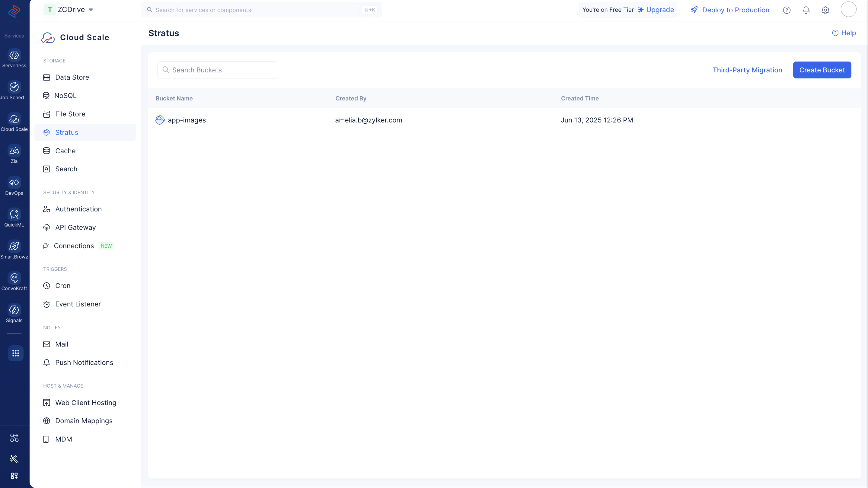Open the settings gear icon
Screen dimensions: 868x488
coord(825,10)
